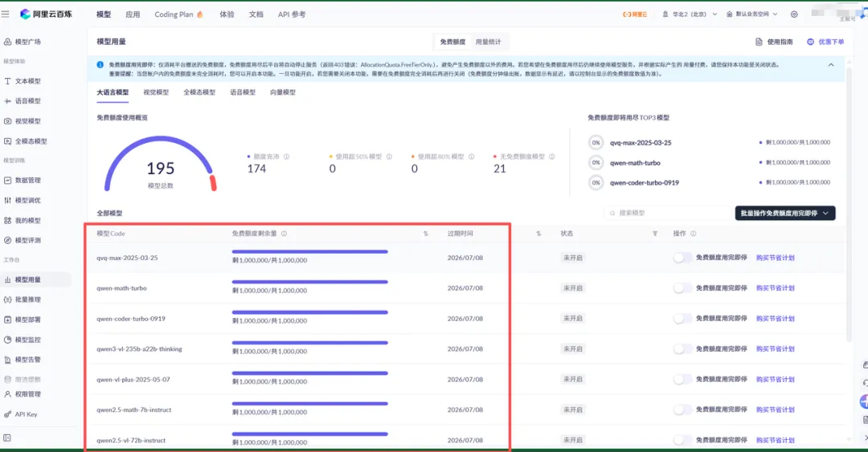This screenshot has width=868, height=452.
Task: Open the 应用 top menu
Action: tap(133, 14)
